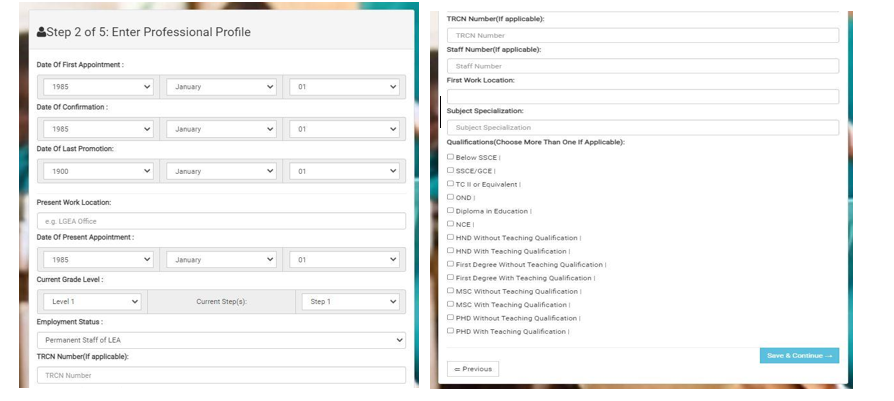894x401 pixels.
Task: Check the Below SSCE qualification checkbox
Action: (451, 157)
